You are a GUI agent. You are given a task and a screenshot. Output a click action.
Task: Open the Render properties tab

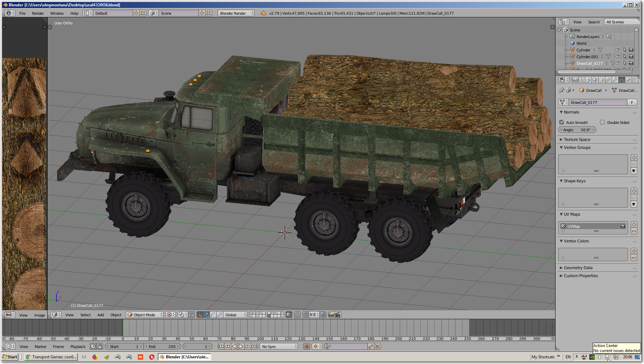click(575, 80)
